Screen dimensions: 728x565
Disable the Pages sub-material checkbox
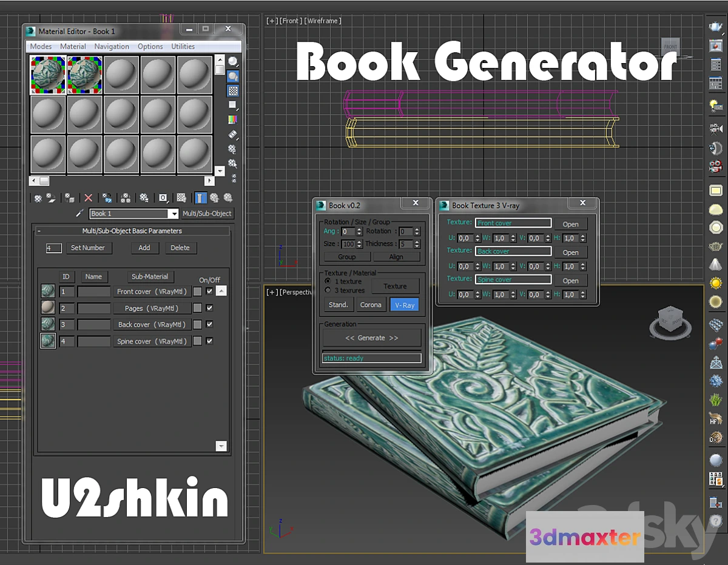[x=209, y=308]
